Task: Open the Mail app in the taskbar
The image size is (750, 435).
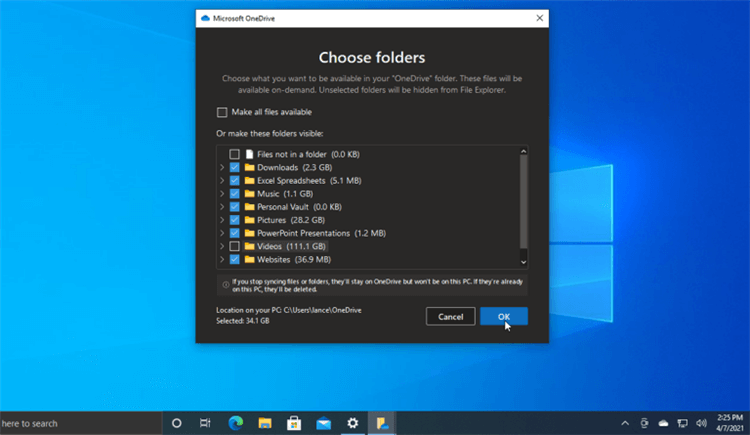Action: click(x=323, y=422)
